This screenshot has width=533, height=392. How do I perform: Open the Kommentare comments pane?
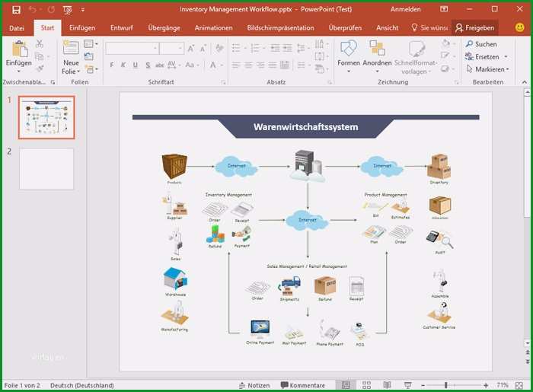click(x=302, y=385)
